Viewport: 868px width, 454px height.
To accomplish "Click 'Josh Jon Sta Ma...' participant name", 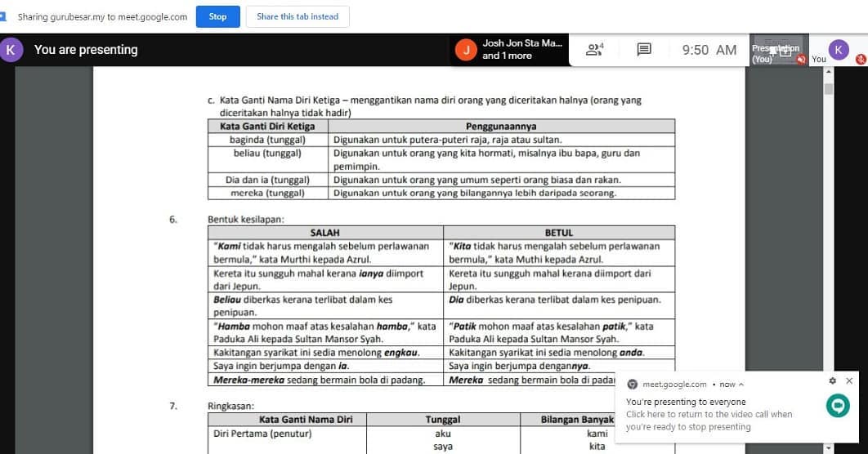I will tap(522, 43).
